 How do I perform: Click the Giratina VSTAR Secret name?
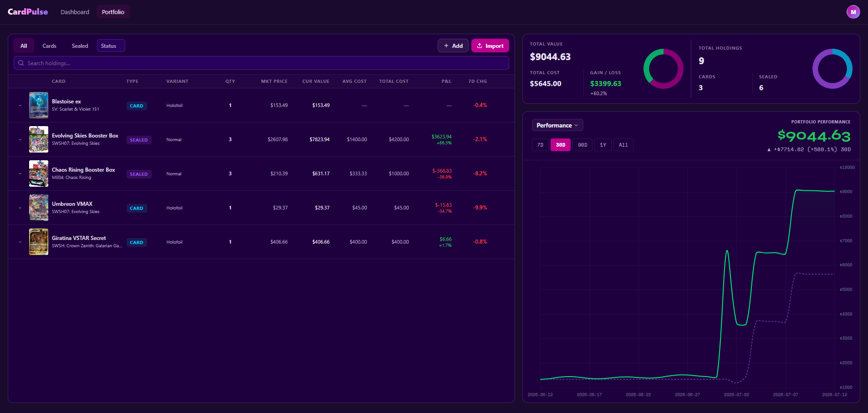(79, 238)
